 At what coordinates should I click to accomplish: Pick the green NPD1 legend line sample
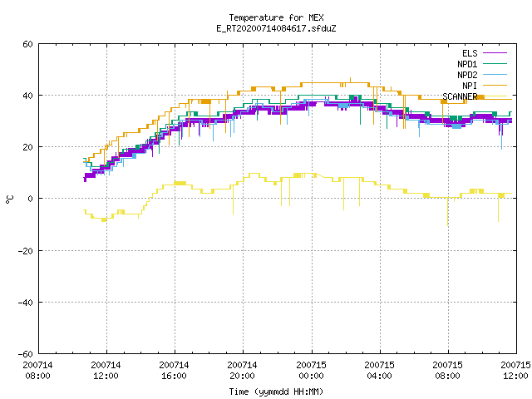495,63
